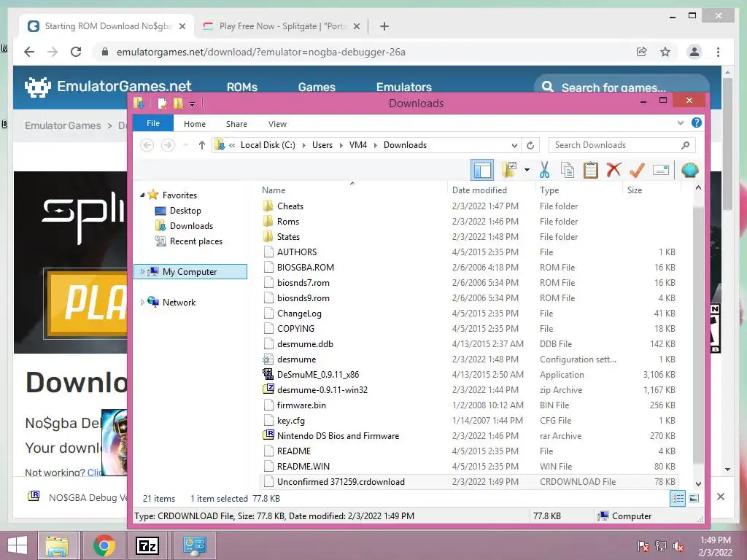Click the orange checkmark Properties icon
Viewport: 747px width, 560px height.
(637, 170)
